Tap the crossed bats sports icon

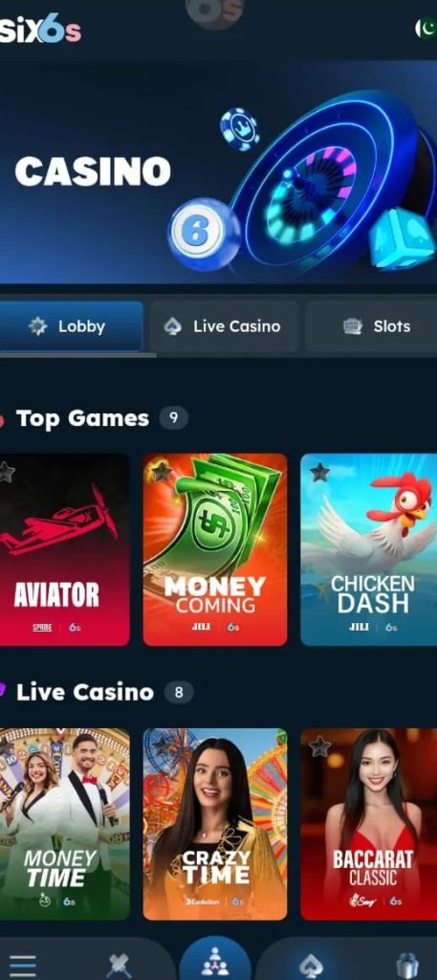tap(119, 967)
